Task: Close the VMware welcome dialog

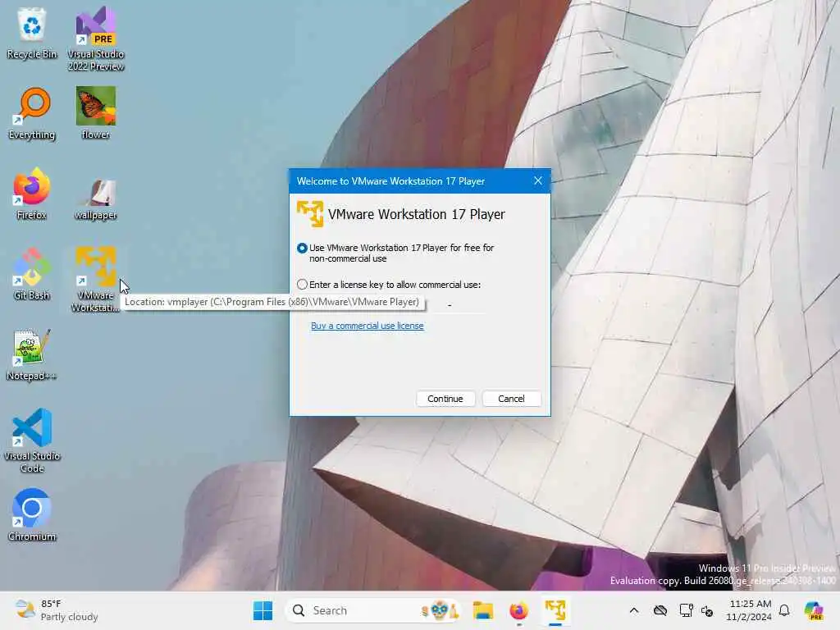Action: pos(538,181)
